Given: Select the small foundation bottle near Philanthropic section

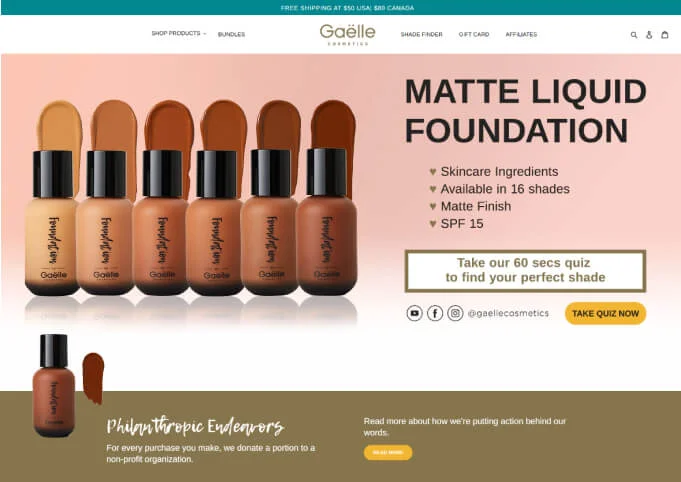Looking at the screenshot, I should coord(54,386).
